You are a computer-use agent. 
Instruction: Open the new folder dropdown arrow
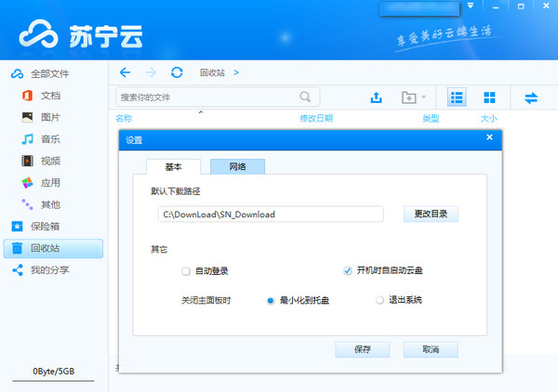(x=424, y=98)
